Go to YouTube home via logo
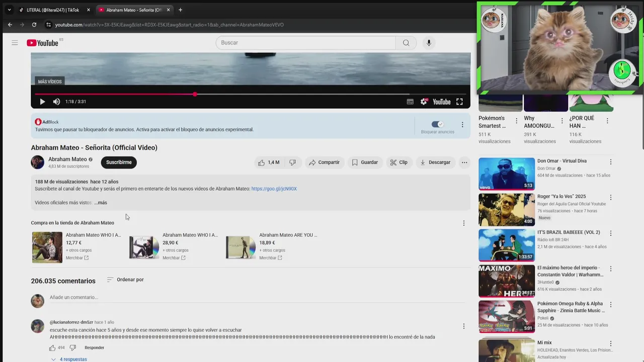Viewport: 644px width, 362px height. coord(43,43)
